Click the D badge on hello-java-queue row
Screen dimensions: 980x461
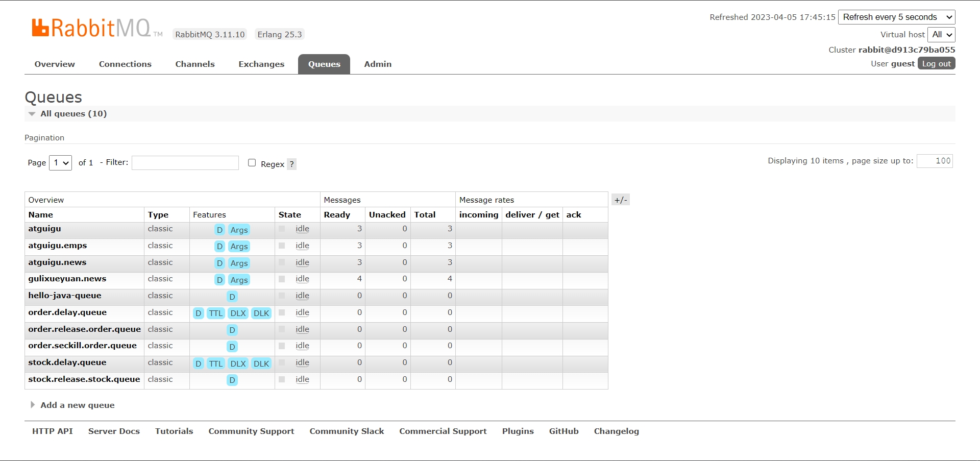click(232, 297)
